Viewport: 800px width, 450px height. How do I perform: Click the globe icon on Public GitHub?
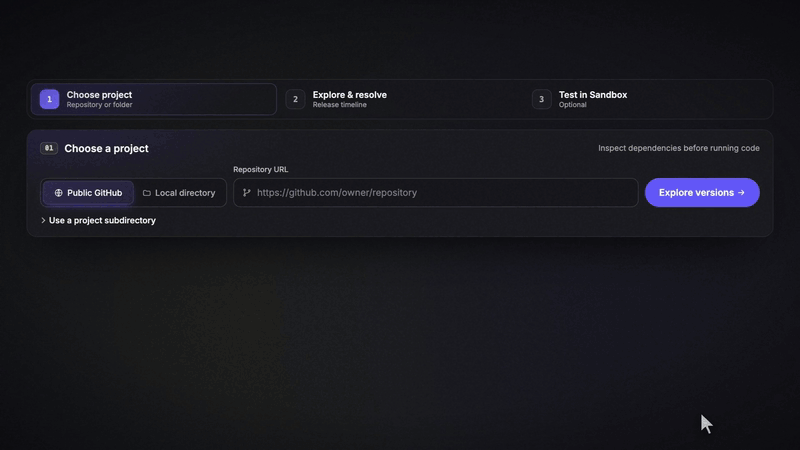59,193
